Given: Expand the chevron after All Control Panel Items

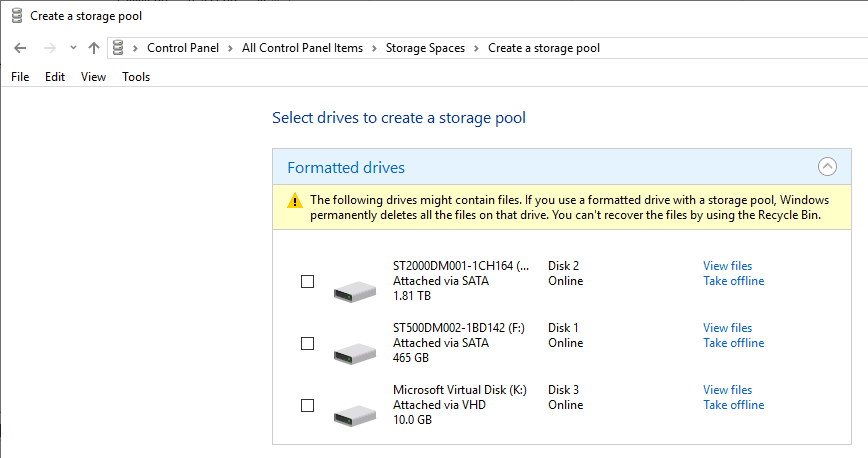Looking at the screenshot, I should [x=374, y=48].
